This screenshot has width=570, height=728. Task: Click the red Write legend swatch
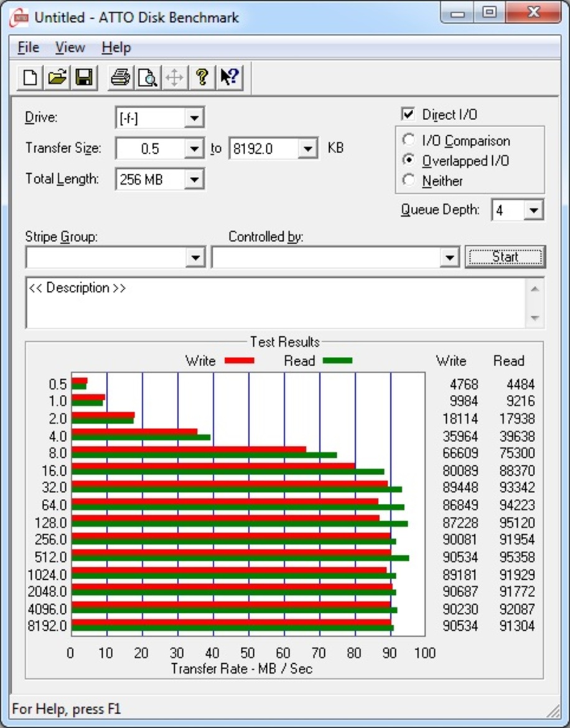click(240, 361)
